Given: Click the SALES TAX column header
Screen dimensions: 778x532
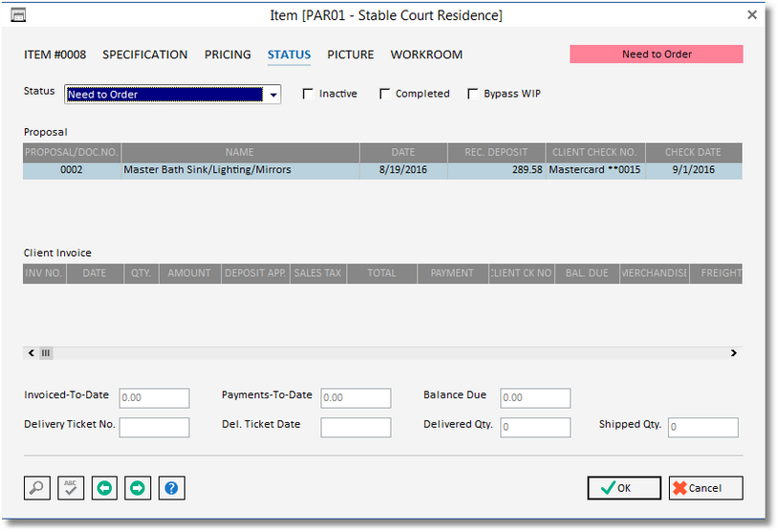Looking at the screenshot, I should coord(318,274).
